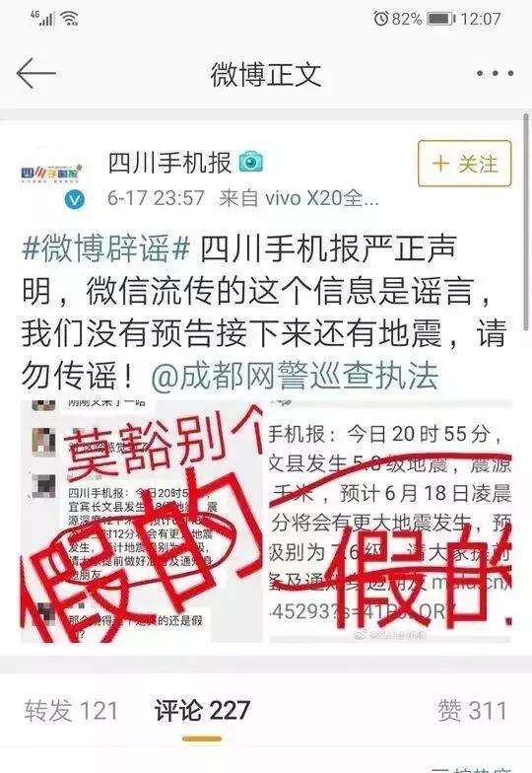Image resolution: width=532 pixels, height=773 pixels.
Task: Switch to 赞 311 tab
Action: pyautogui.click(x=472, y=710)
